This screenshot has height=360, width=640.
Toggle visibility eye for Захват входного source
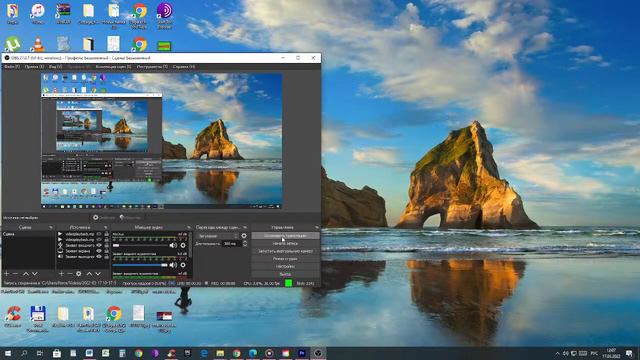[98, 245]
